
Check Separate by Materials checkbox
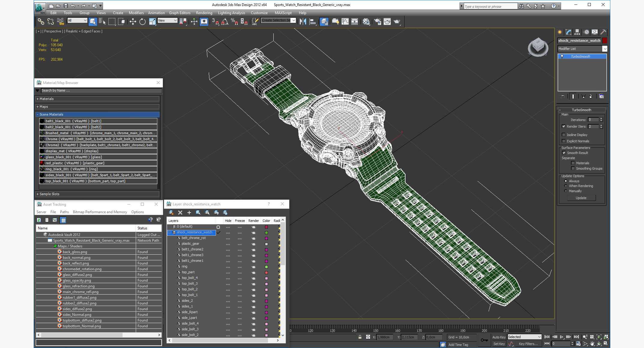(x=573, y=163)
